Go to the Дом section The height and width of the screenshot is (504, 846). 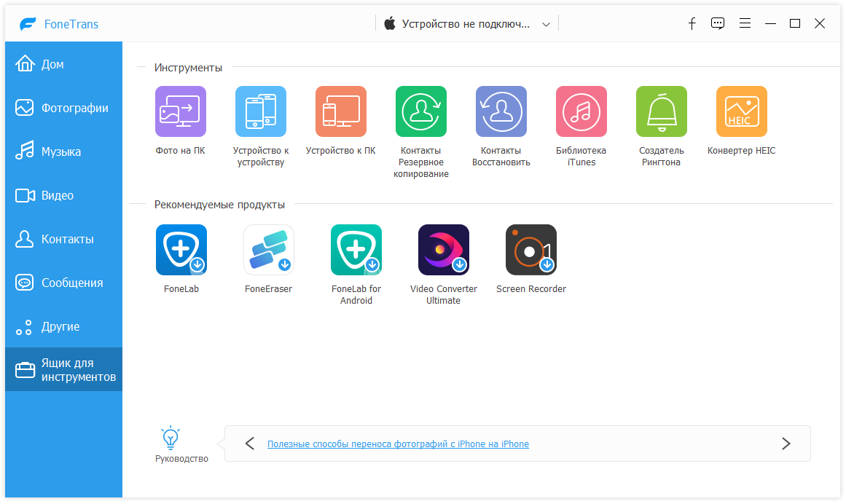coord(63,64)
